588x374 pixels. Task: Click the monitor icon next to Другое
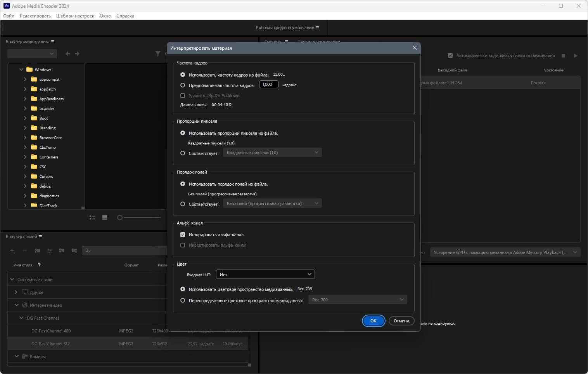pyautogui.click(x=25, y=292)
